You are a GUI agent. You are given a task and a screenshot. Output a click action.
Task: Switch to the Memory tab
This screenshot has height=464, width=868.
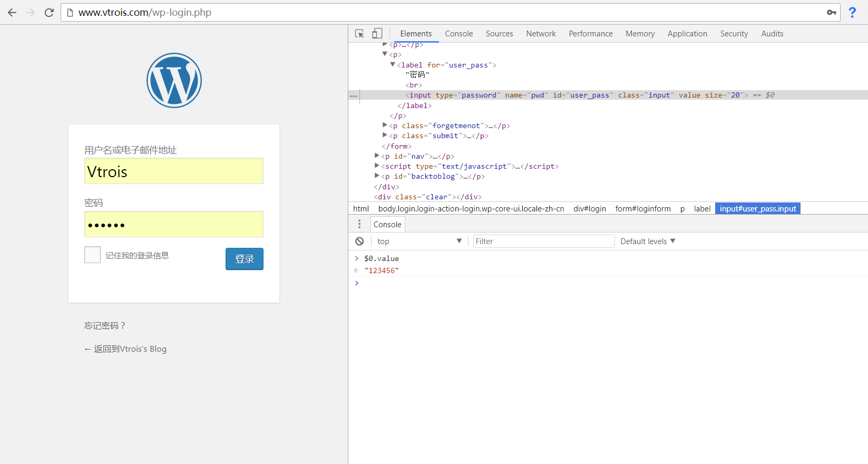pyautogui.click(x=640, y=34)
